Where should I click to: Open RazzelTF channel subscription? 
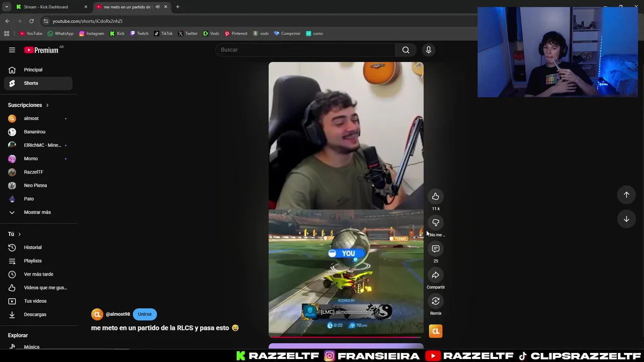(x=38, y=172)
